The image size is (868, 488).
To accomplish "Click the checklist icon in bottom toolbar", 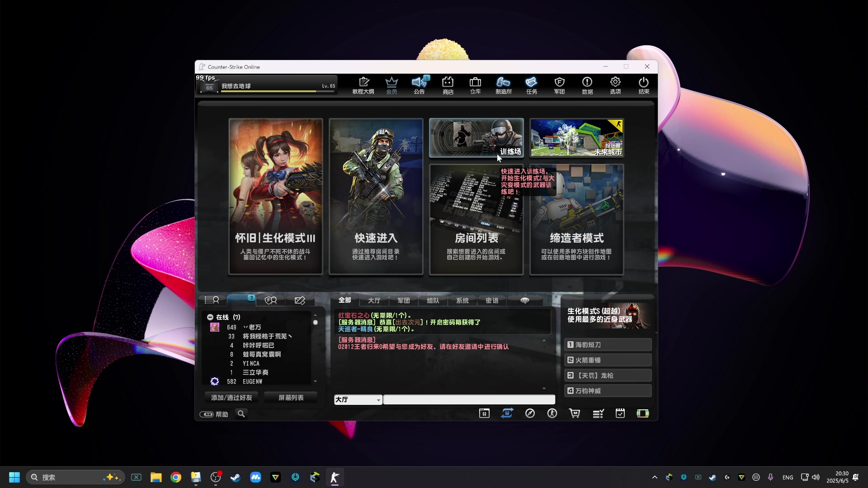I will [598, 413].
